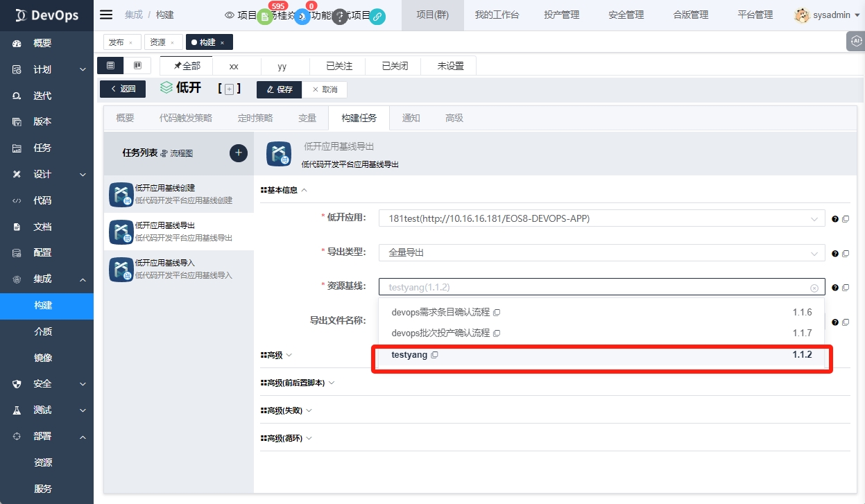Click the 返回 back button

tap(123, 89)
